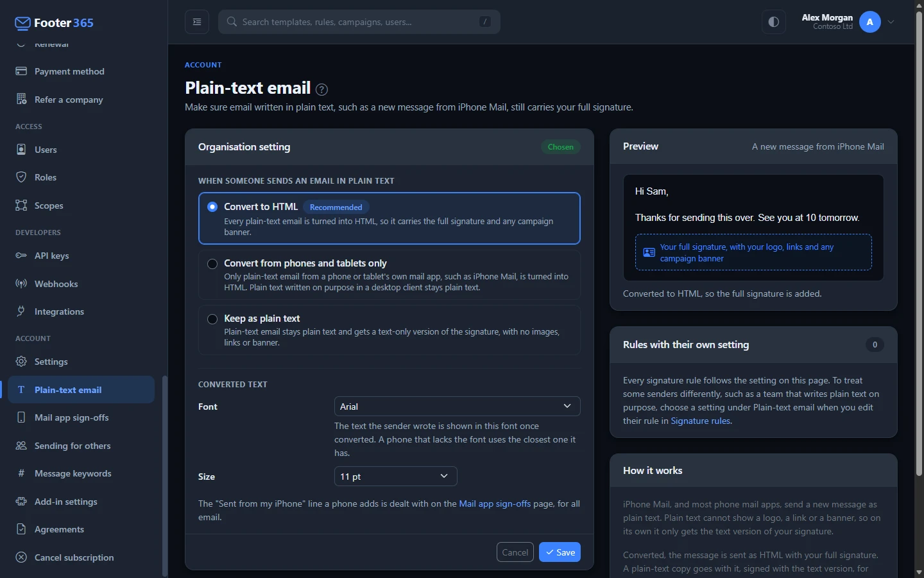Click the Payment method card icon
The height and width of the screenshot is (578, 924).
[x=21, y=71]
